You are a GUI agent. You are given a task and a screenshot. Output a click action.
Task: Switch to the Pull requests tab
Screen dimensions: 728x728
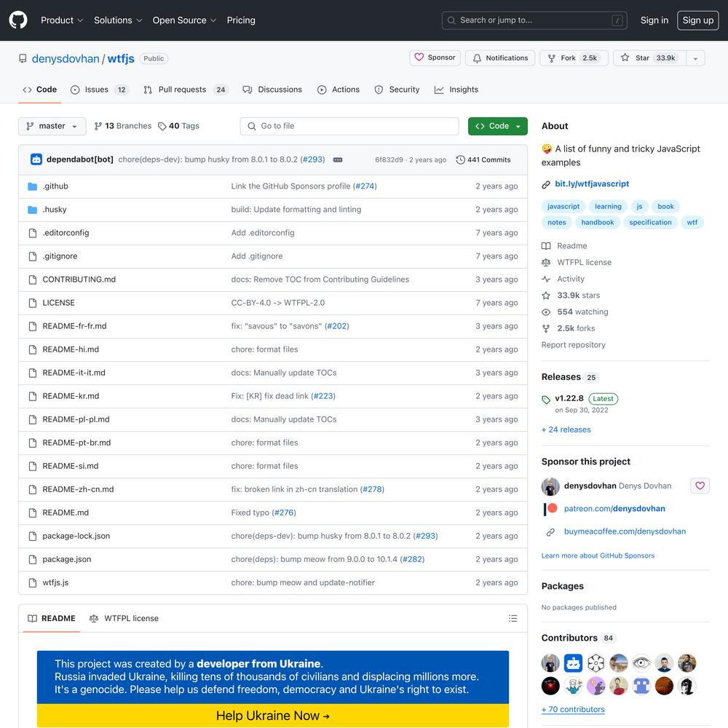tap(185, 90)
